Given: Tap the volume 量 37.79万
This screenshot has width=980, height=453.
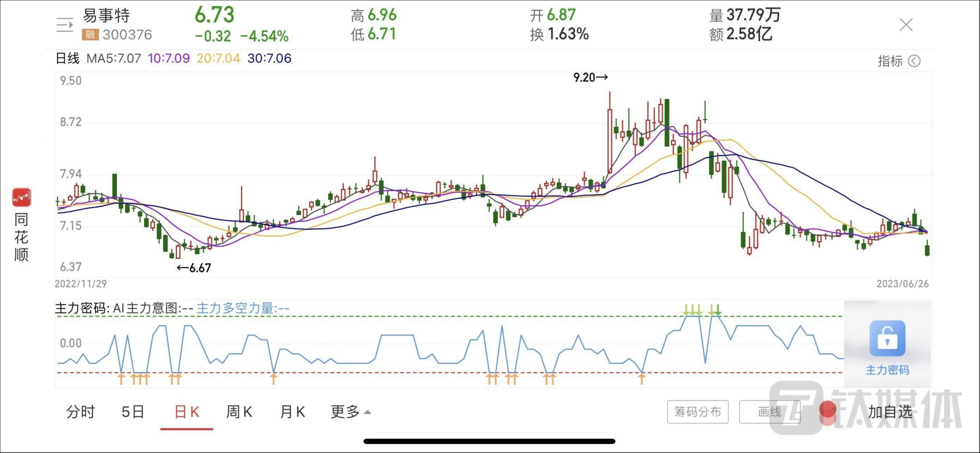Looking at the screenshot, I should click(745, 16).
